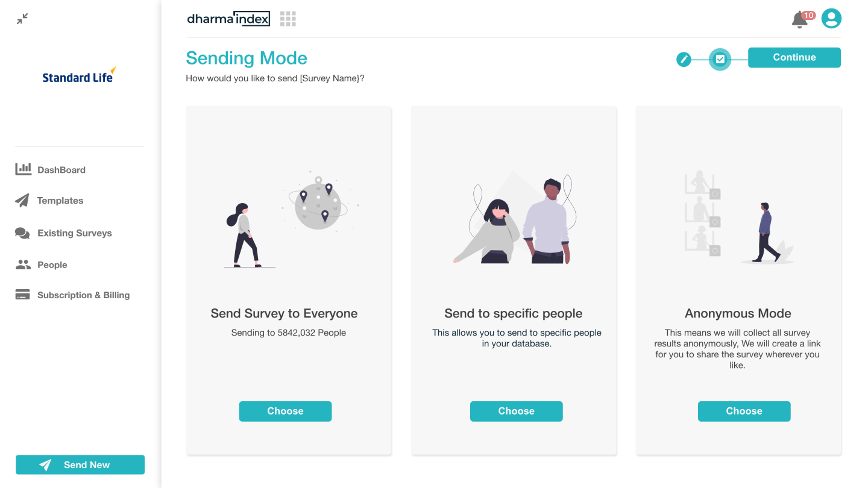Choose Send to specific people
This screenshot has width=868, height=488.
pos(516,411)
